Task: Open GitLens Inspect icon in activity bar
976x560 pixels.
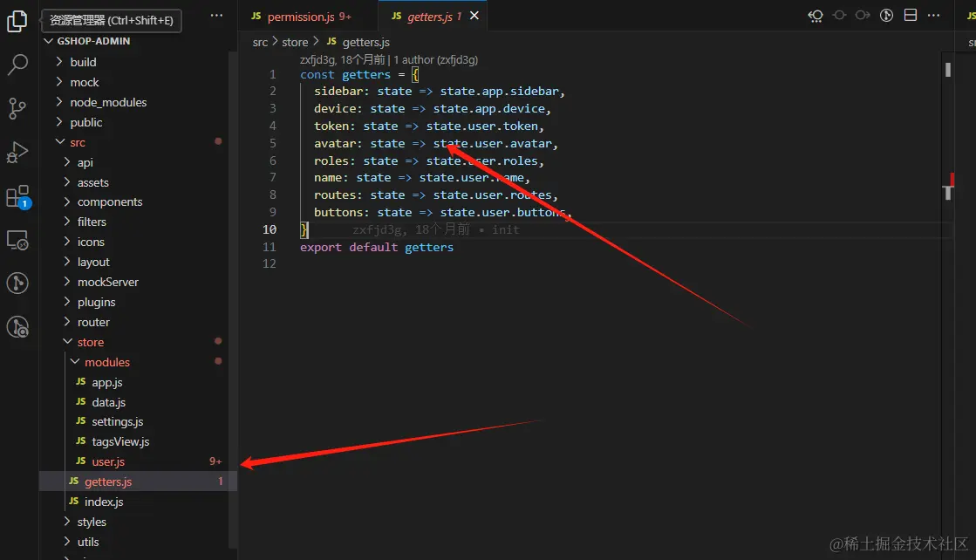Action: (17, 327)
